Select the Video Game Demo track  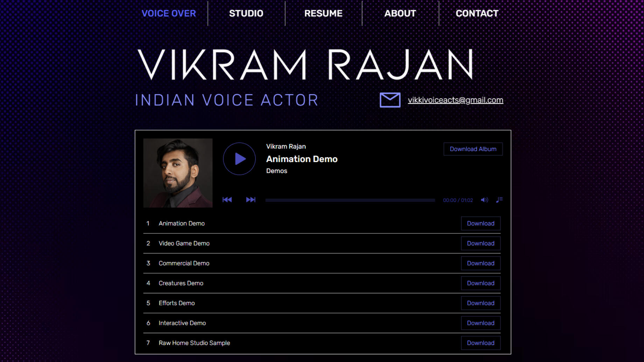click(x=184, y=243)
